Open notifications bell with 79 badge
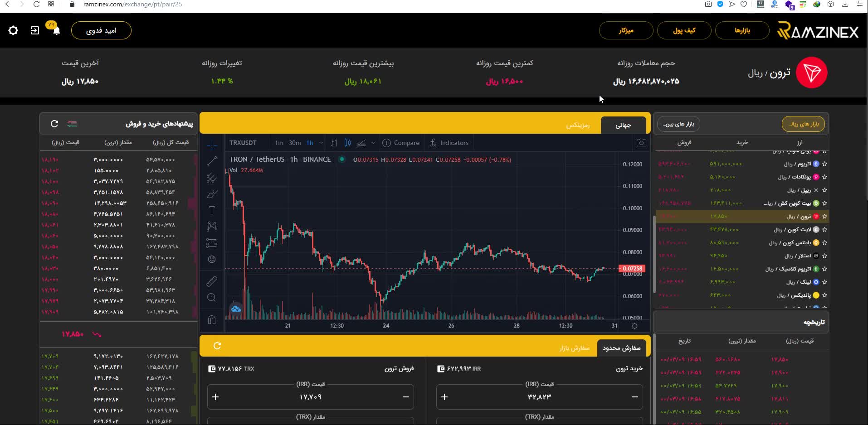 click(x=56, y=30)
